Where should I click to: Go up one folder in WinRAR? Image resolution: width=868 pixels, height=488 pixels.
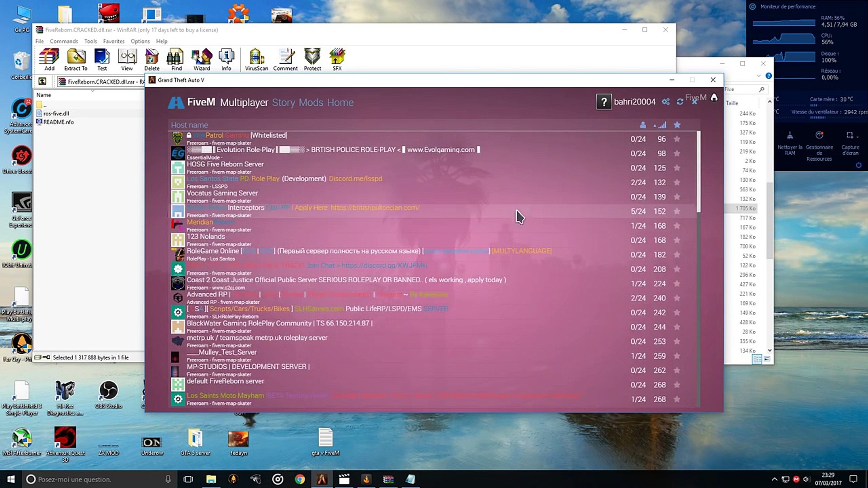point(42,81)
